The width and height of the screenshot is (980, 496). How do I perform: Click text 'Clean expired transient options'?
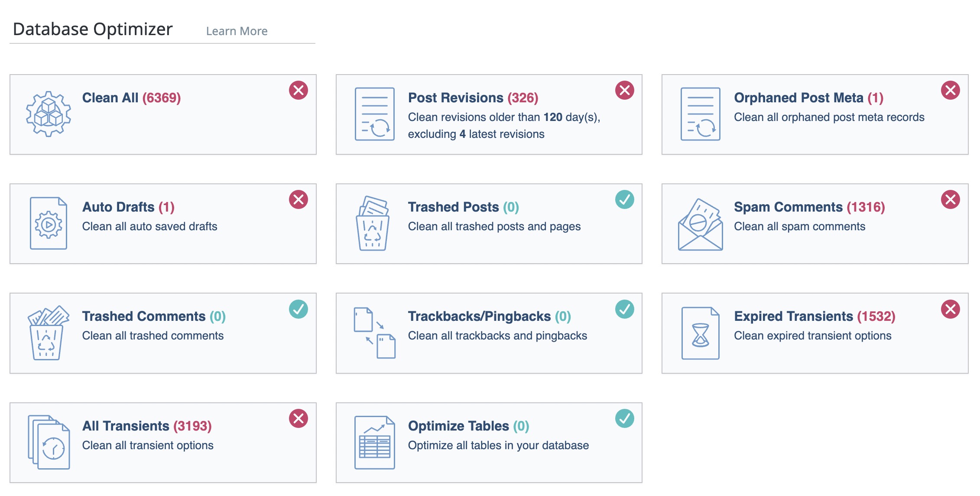click(x=812, y=336)
